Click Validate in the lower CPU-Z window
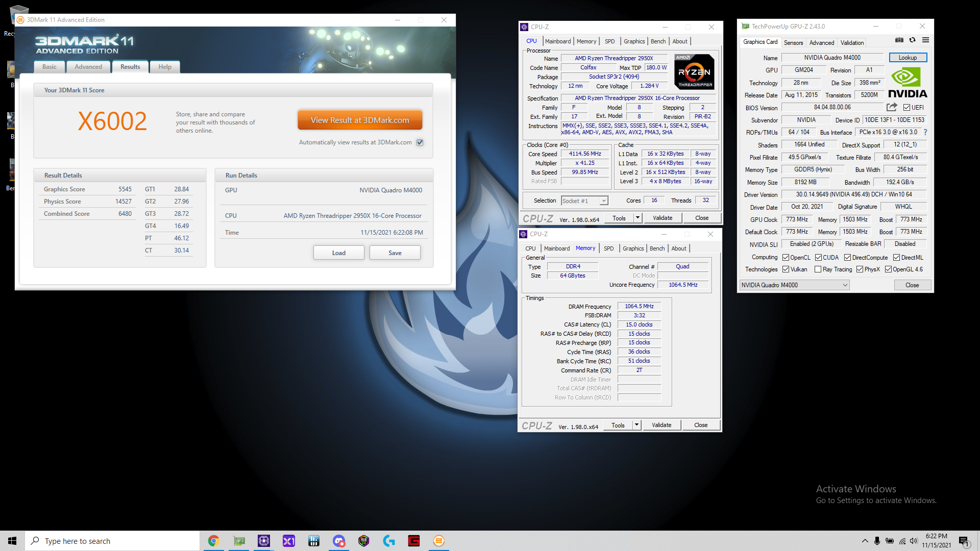The width and height of the screenshot is (980, 551). pyautogui.click(x=661, y=425)
